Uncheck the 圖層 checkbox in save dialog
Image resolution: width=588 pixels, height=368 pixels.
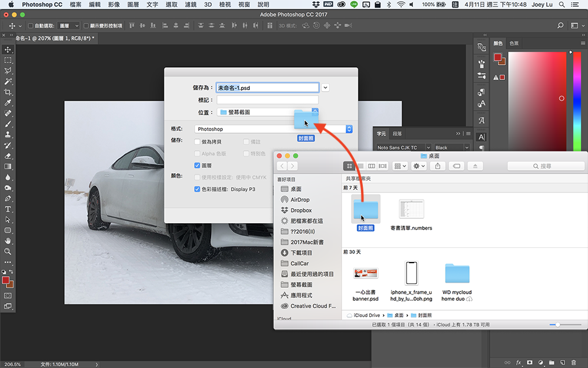197,165
